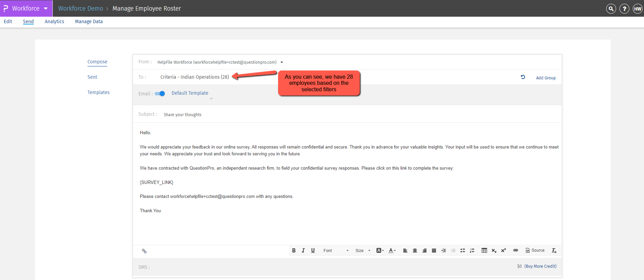
Task: Click the Default Template link
Action: [x=190, y=93]
